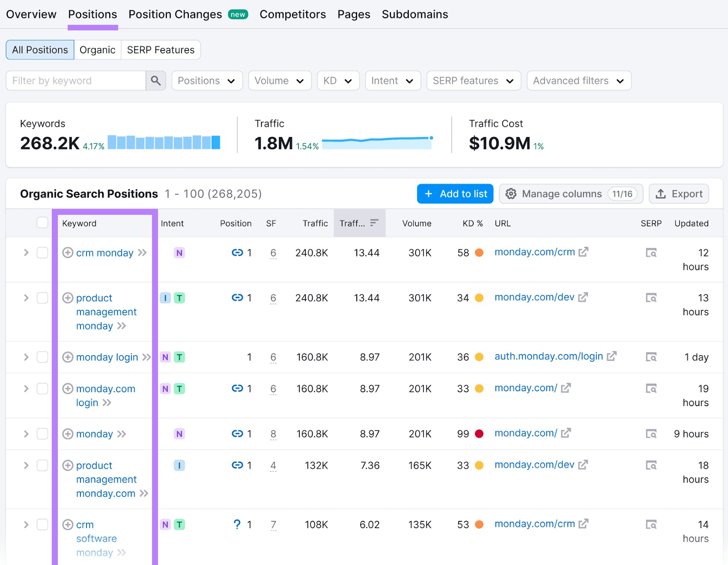Click gear icon in Manage columns button
This screenshot has width=728, height=565.
tap(511, 194)
